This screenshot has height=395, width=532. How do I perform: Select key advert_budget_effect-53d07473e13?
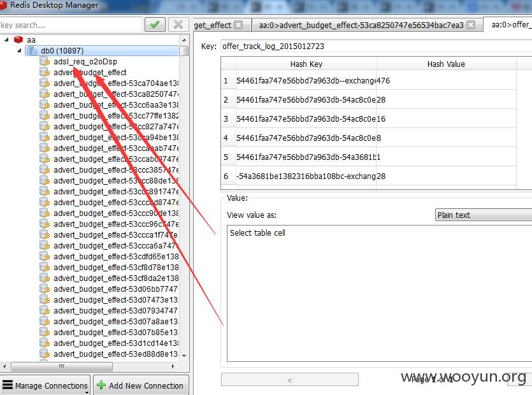tap(116, 300)
